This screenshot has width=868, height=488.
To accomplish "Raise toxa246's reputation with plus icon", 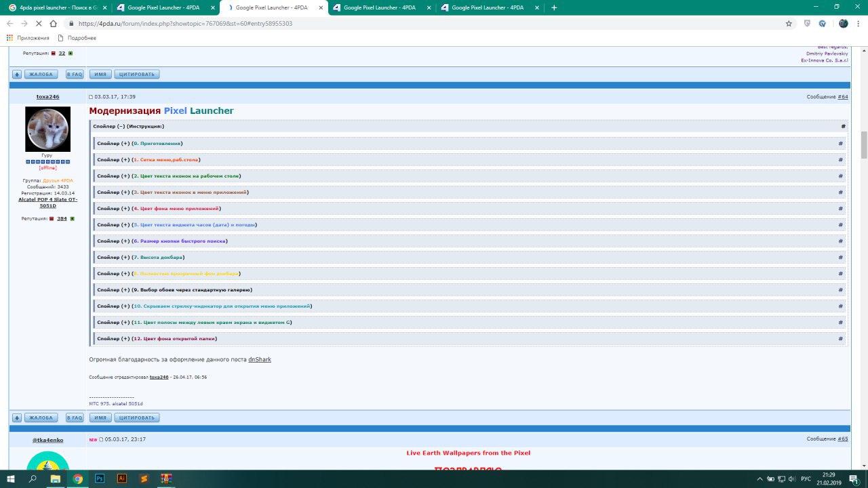I will (x=72, y=219).
